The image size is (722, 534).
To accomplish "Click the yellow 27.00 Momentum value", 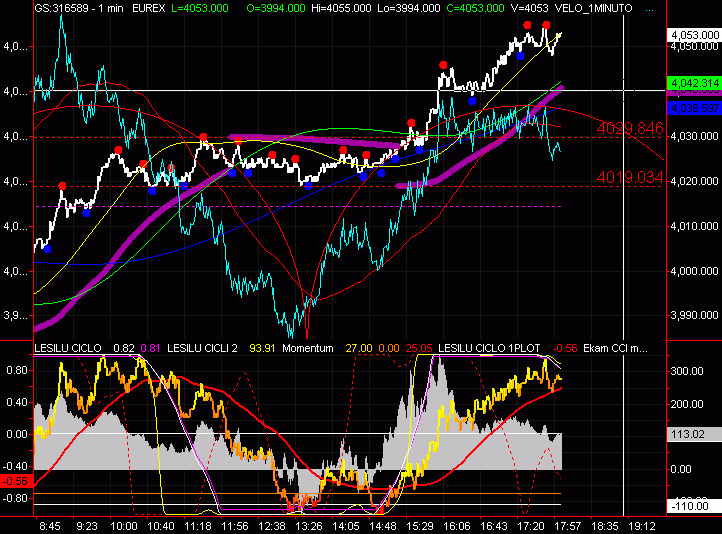I will [x=359, y=348].
